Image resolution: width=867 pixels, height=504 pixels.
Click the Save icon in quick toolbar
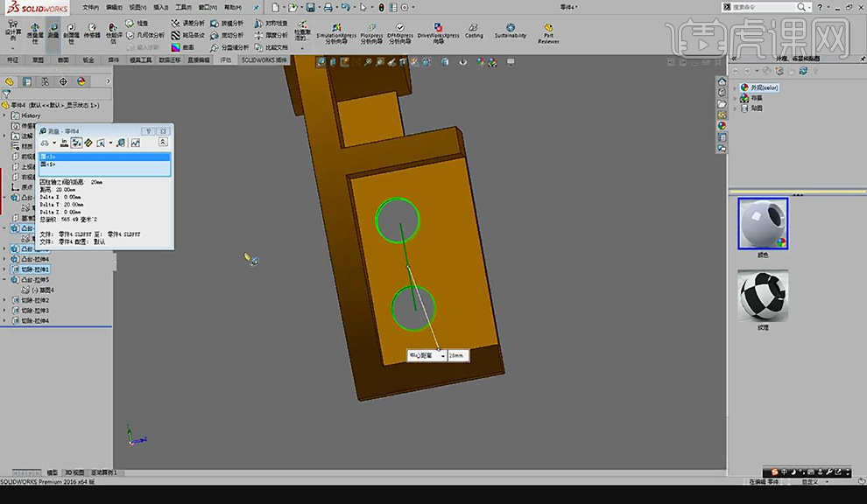pos(310,7)
